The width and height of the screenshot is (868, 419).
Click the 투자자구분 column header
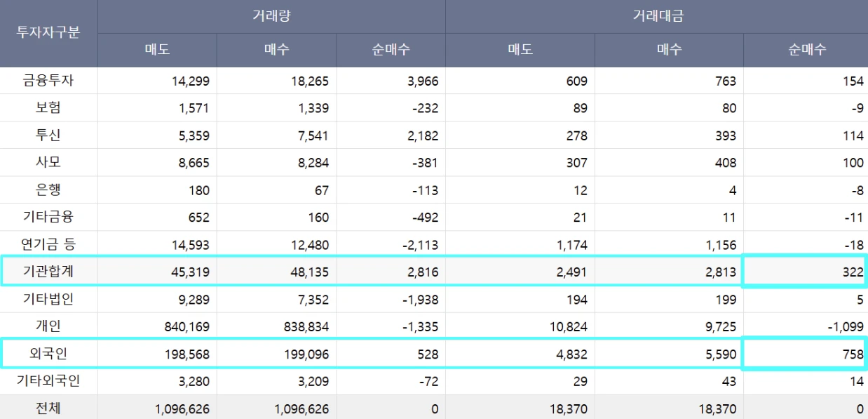[48, 33]
